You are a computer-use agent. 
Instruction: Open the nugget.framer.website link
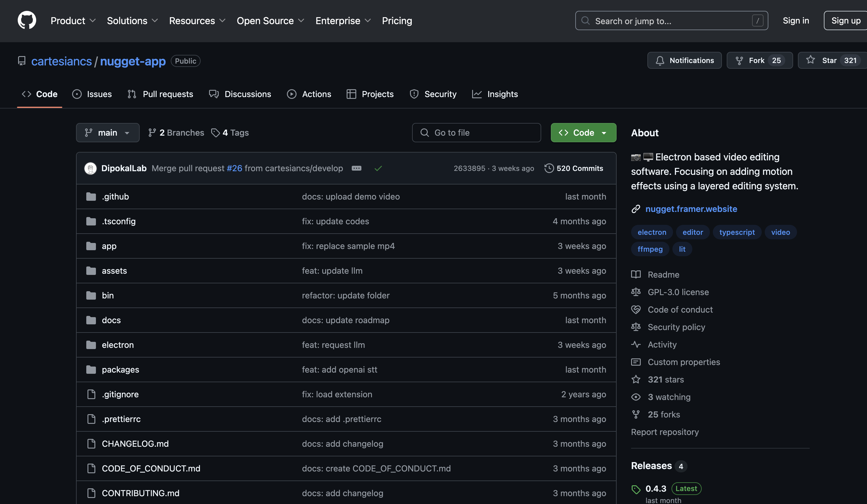click(691, 209)
